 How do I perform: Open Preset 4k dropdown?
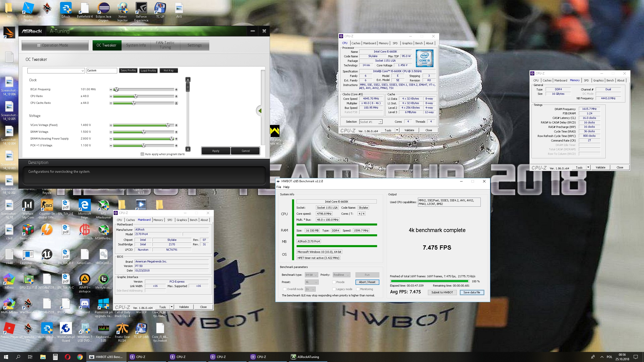coord(312,282)
